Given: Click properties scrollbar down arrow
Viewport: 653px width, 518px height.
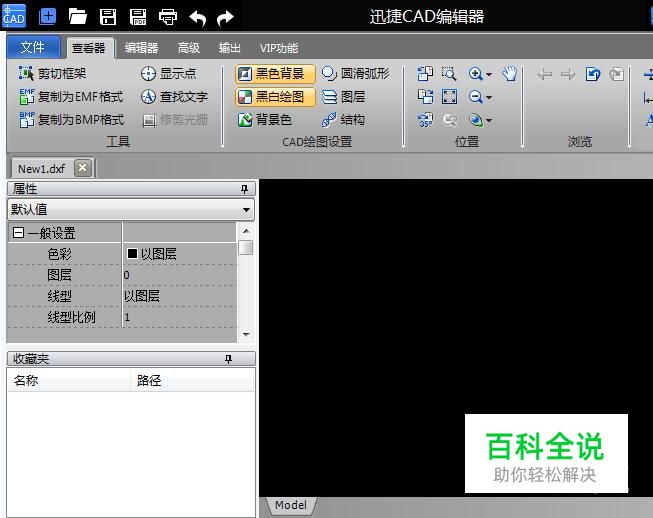Looking at the screenshot, I should pos(246,334).
